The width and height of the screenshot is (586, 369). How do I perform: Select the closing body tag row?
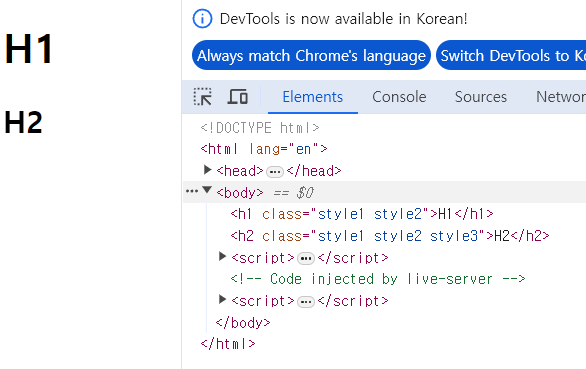pyautogui.click(x=243, y=323)
